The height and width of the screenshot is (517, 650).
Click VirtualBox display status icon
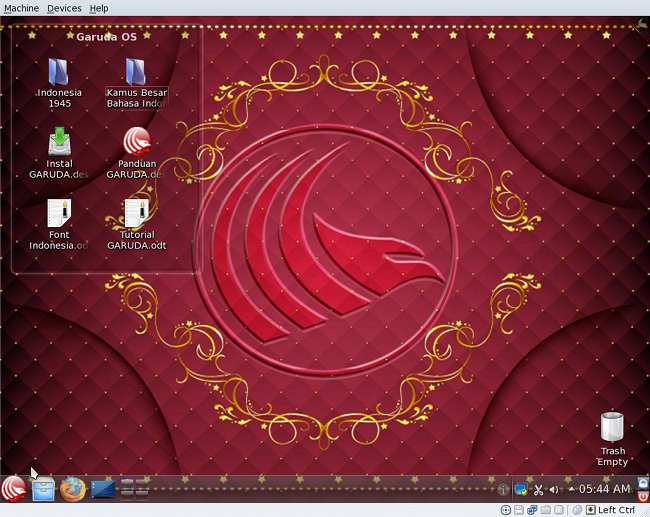coord(559,510)
